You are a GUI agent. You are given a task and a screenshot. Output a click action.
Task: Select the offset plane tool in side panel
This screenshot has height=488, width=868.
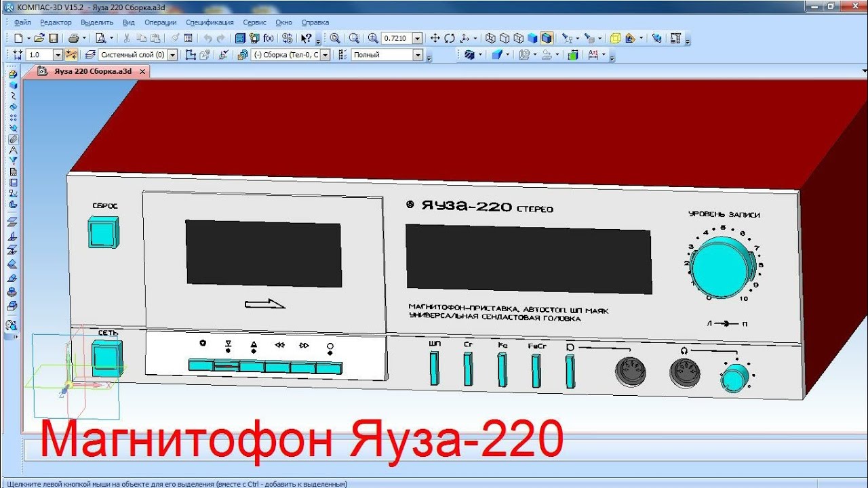pyautogui.click(x=13, y=222)
